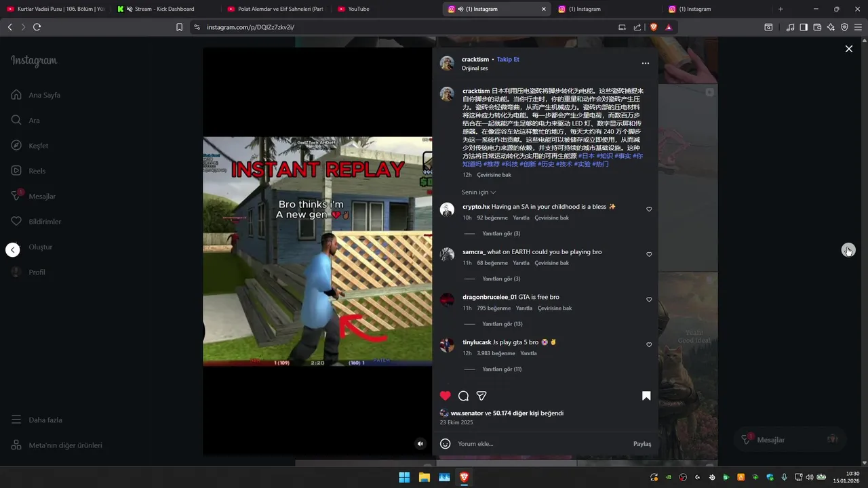Screen dimensions: 868x488
Task: Open Brave Leo AI sparkle icon
Action: (831, 27)
